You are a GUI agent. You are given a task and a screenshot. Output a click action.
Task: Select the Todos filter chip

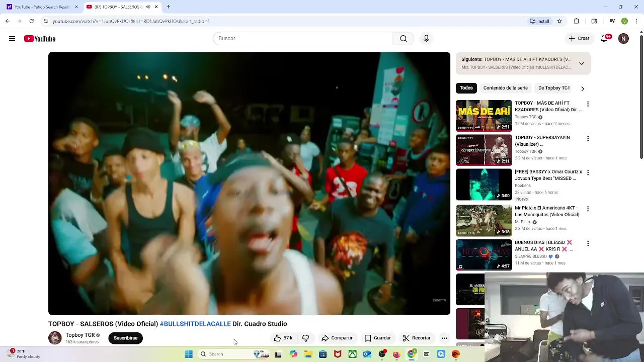point(466,88)
